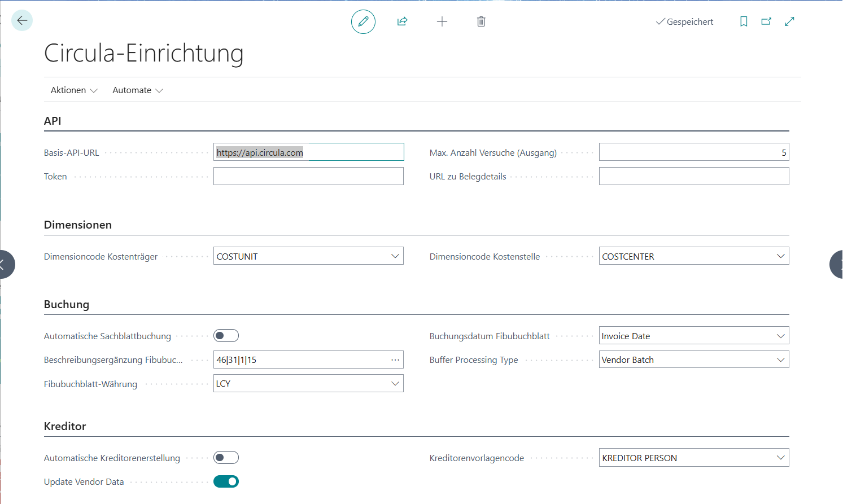Open the Aktionen menu
Screen dimensions: 843x504
(x=74, y=90)
